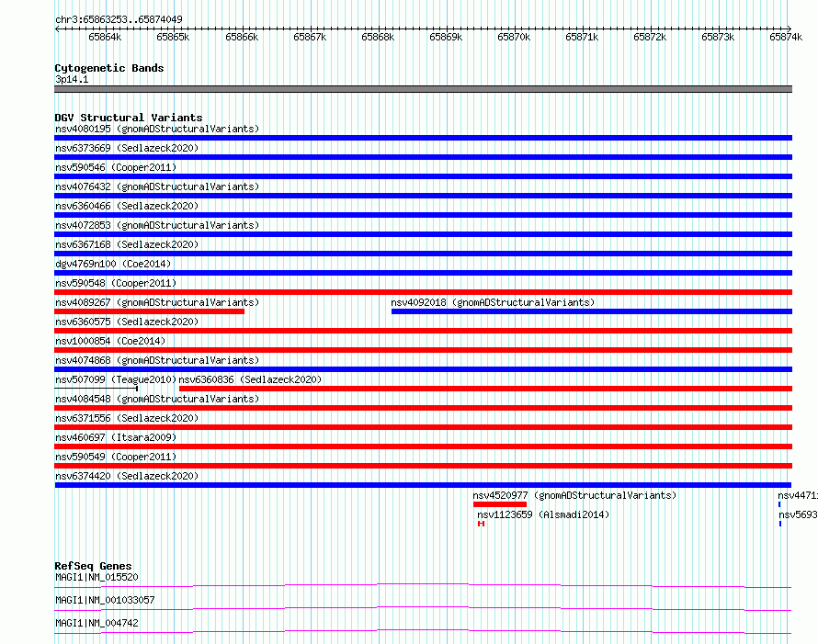Click the tiny blue nsv5693 marker

click(x=780, y=524)
